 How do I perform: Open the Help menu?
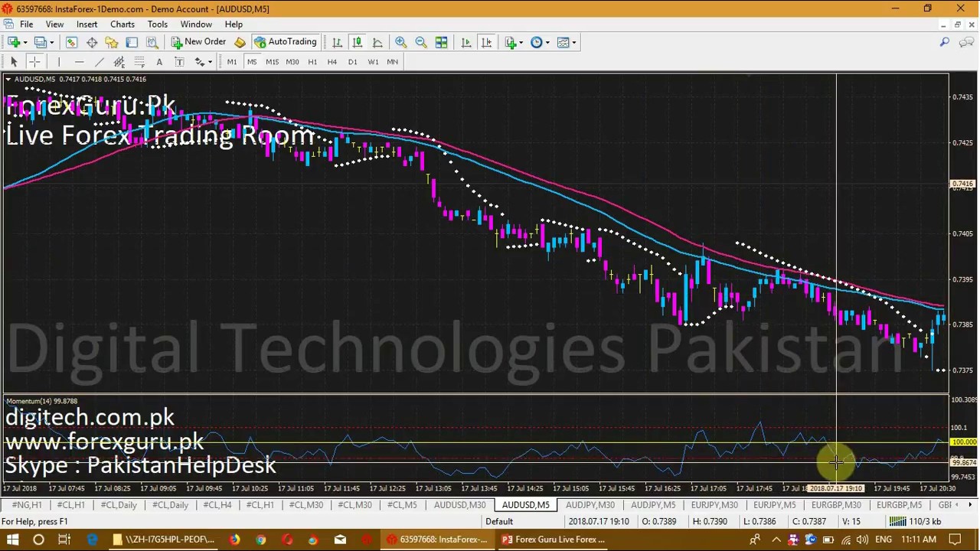[234, 24]
